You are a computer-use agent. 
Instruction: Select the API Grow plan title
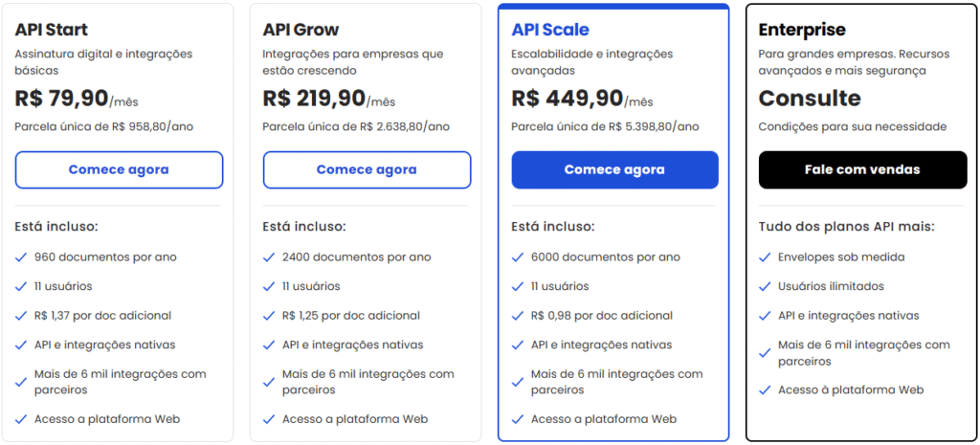point(301,30)
